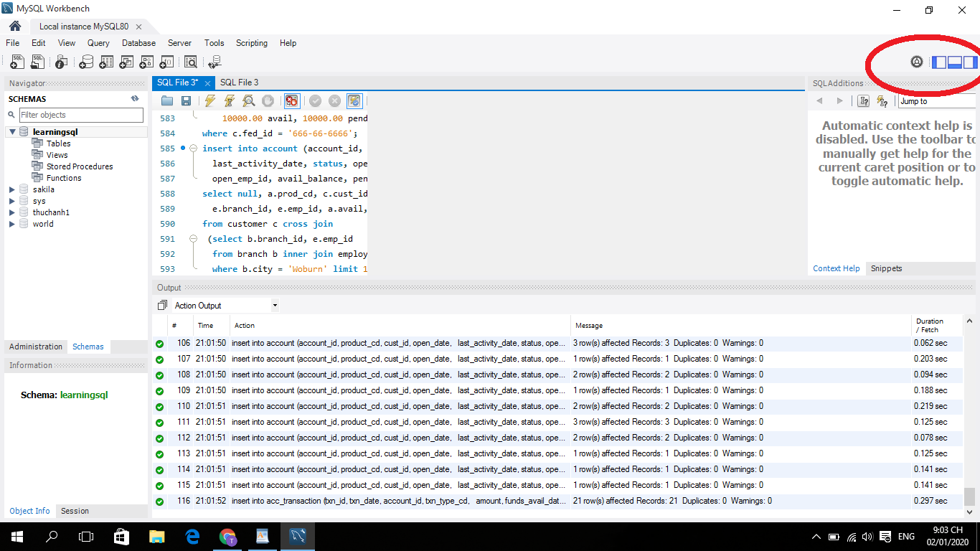Commit the current transaction
980x551 pixels.
pos(316,101)
